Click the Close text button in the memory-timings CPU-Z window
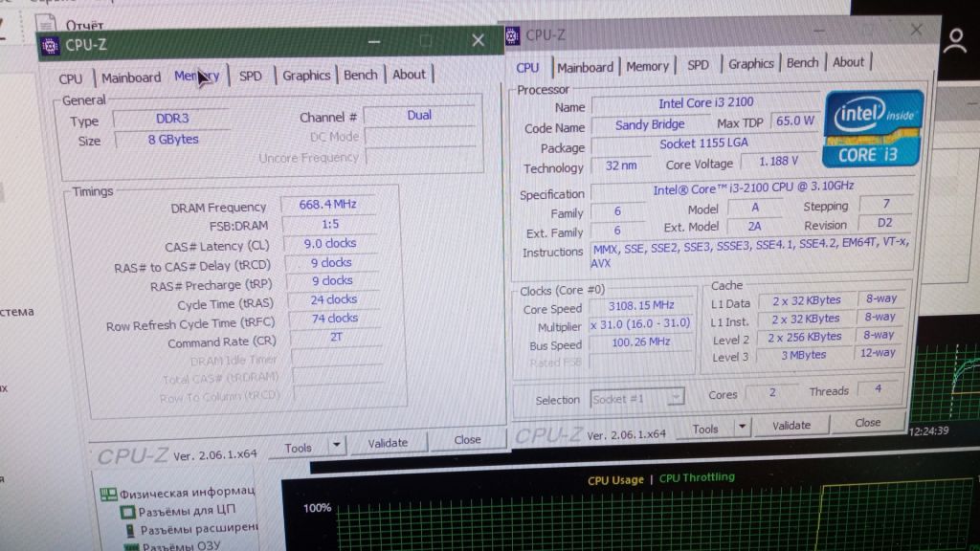980x551 pixels. (x=467, y=439)
